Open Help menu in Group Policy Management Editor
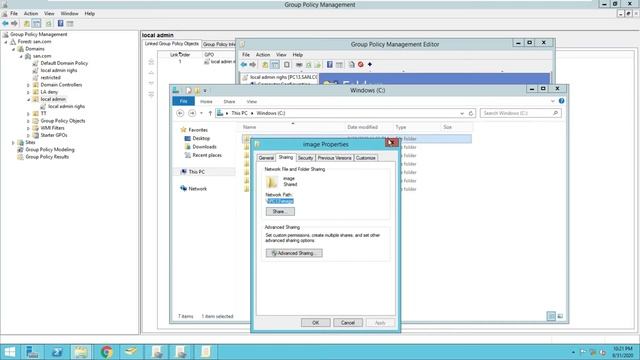 pos(298,55)
